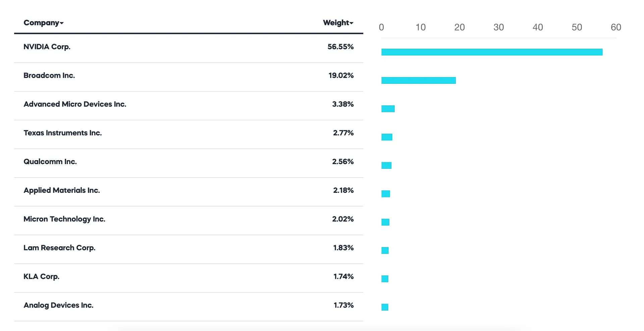Click Analog Devices Inc. row name
This screenshot has width=644, height=331.
click(x=58, y=306)
